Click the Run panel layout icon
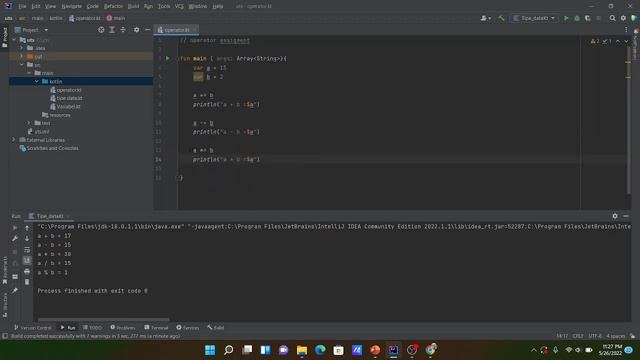The height and width of the screenshot is (360, 640). [x=15, y=276]
